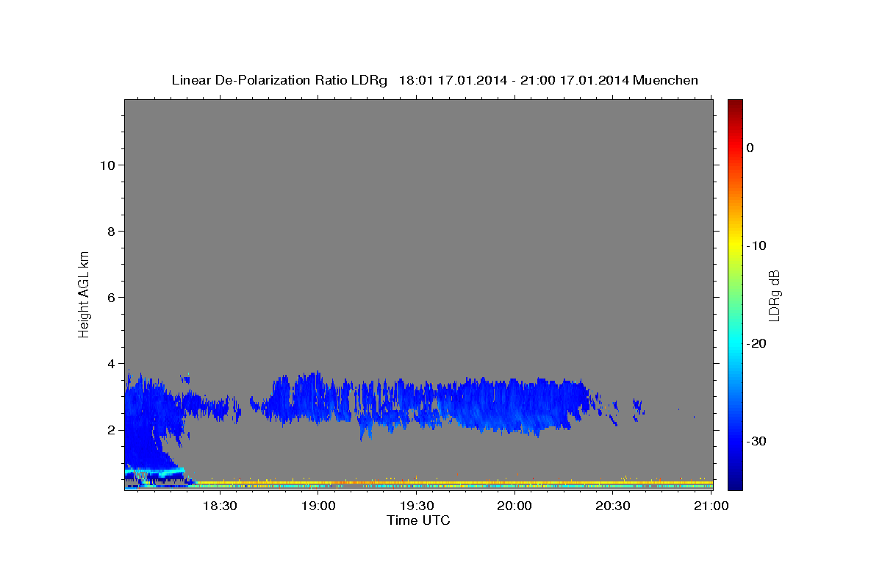Image resolution: width=882 pixels, height=588 pixels.
Task: Click the 'Time UTC' axis label
Action: tap(418, 520)
